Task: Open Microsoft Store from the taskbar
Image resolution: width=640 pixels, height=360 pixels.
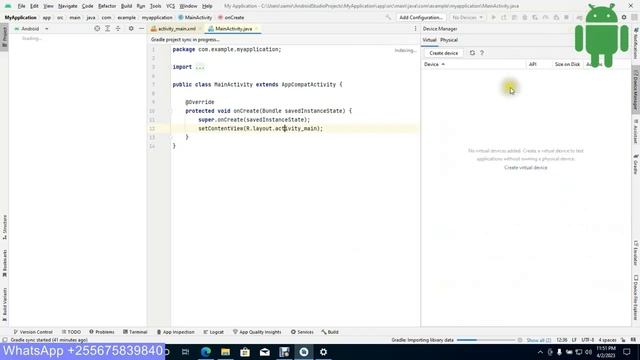Action: pyautogui.click(x=245, y=352)
